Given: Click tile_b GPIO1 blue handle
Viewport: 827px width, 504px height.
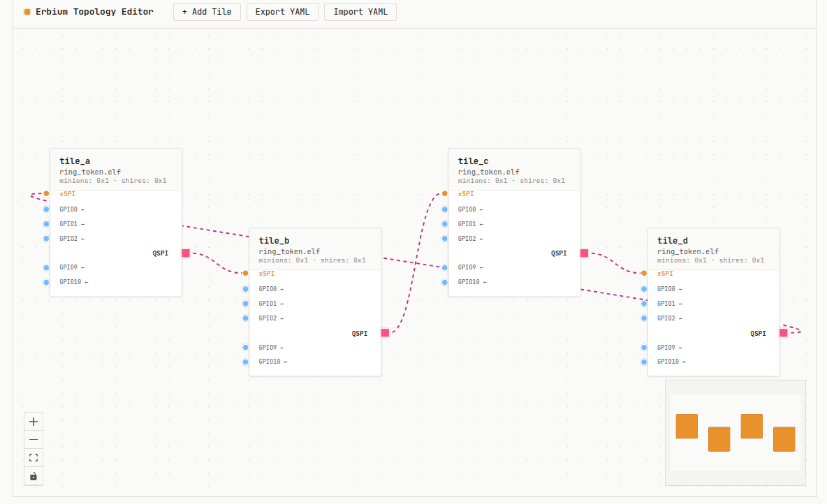Looking at the screenshot, I should coord(245,304).
